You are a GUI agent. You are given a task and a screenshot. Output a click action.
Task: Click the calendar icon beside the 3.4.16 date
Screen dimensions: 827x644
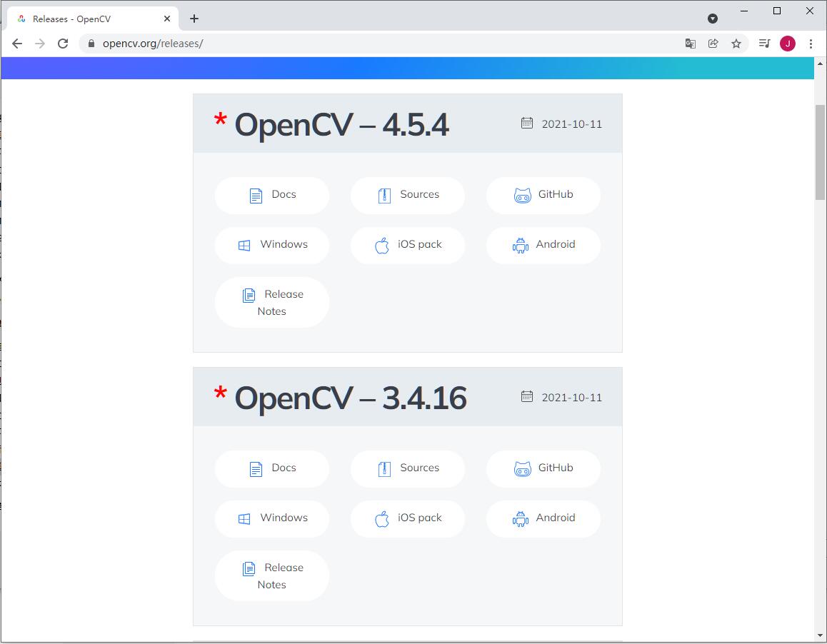527,396
